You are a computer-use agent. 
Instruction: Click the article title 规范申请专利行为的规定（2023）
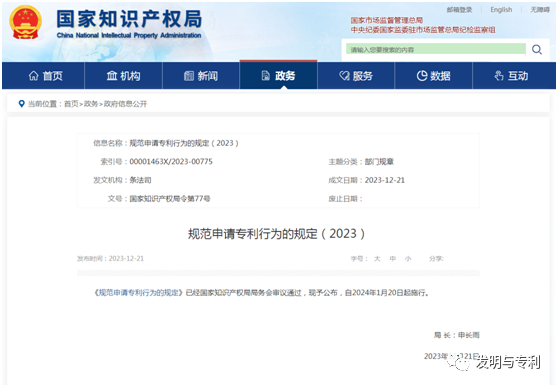pos(277,234)
